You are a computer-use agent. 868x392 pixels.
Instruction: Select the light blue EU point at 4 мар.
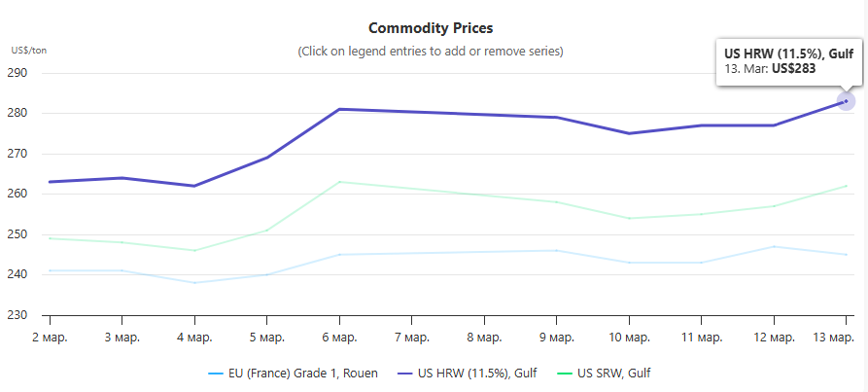(193, 283)
